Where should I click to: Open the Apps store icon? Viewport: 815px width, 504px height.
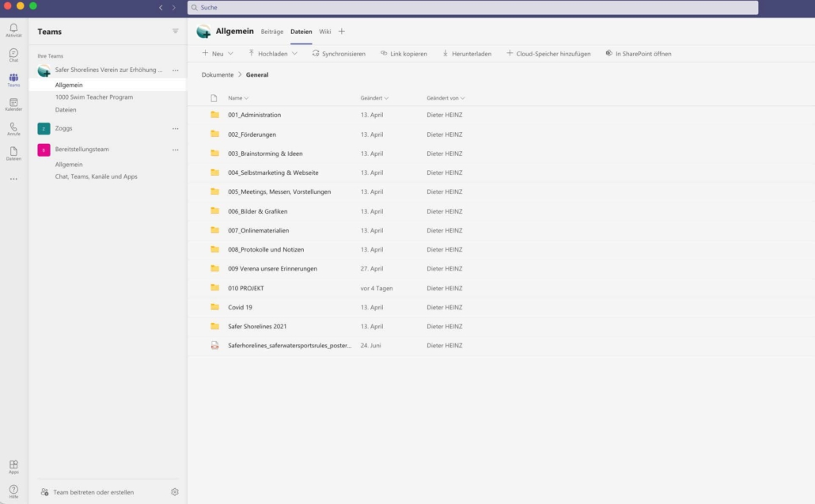[13, 466]
